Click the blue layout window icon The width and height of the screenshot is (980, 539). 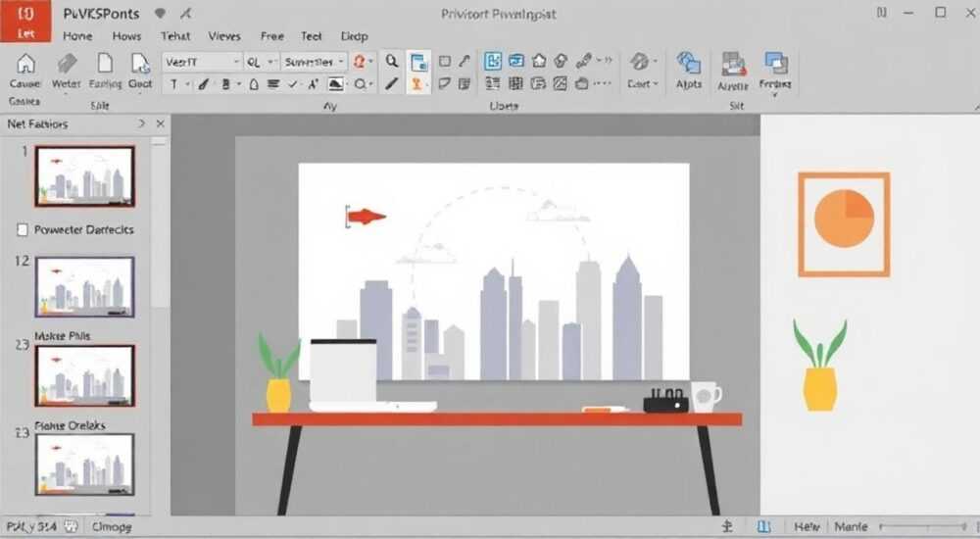[418, 62]
